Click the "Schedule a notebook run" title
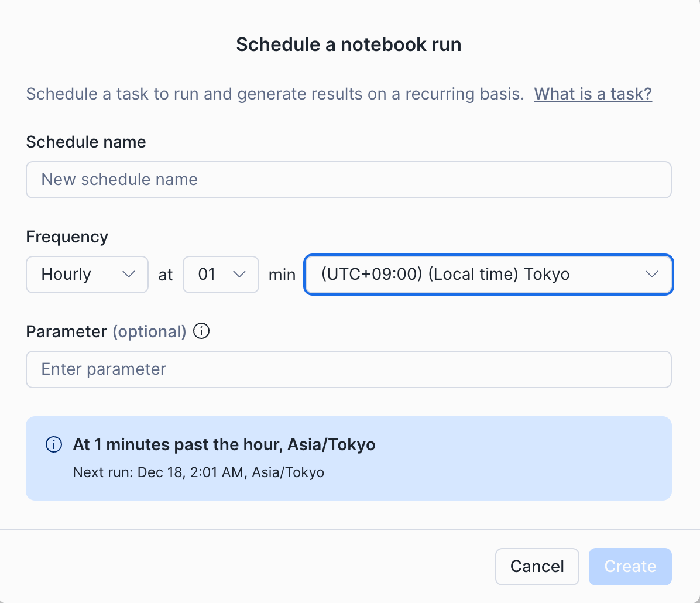Viewport: 700px width, 603px height. coord(349,44)
